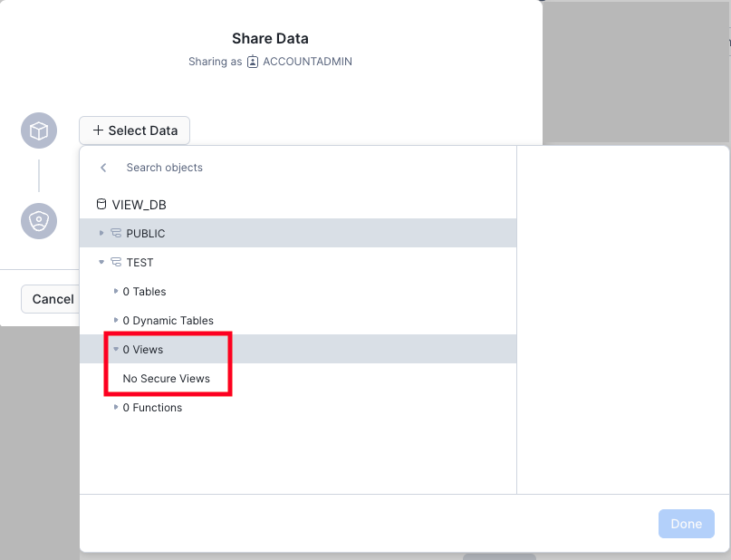Open the Select Data picker

pyautogui.click(x=134, y=130)
